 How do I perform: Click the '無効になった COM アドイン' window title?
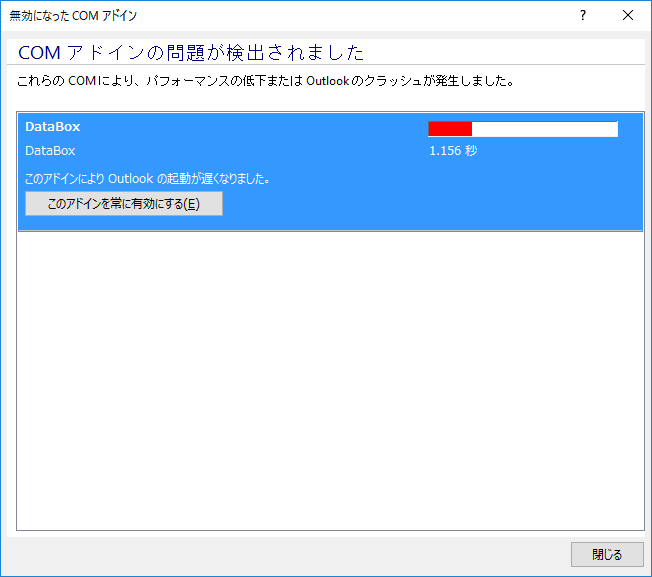tap(73, 16)
